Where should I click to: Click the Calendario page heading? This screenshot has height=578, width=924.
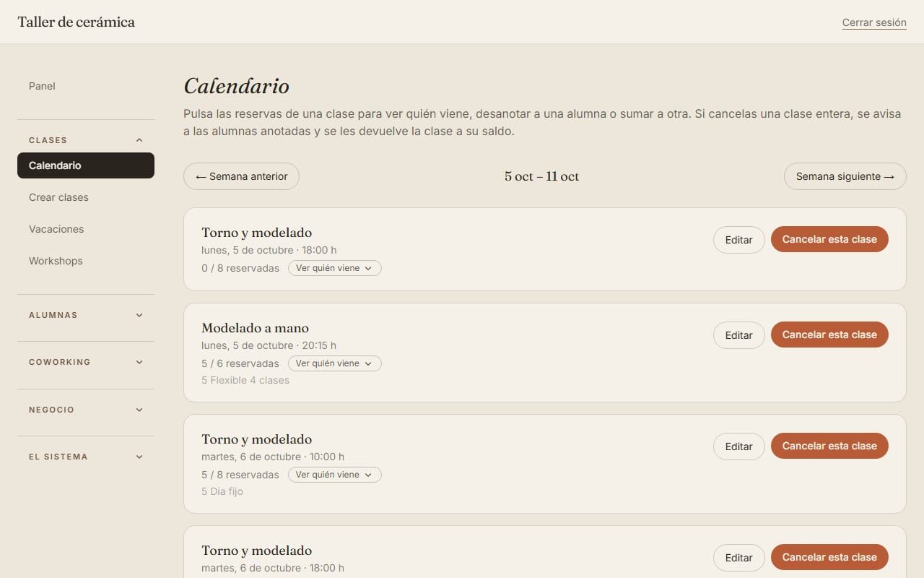coord(236,86)
